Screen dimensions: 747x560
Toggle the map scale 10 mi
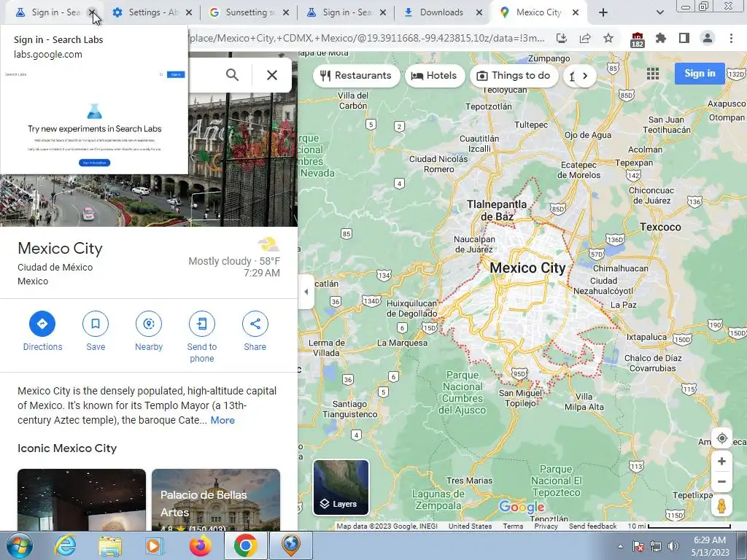(679, 526)
